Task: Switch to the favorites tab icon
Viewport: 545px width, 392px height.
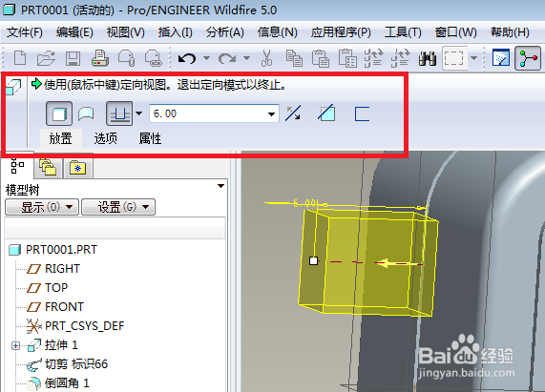Action: (x=78, y=168)
